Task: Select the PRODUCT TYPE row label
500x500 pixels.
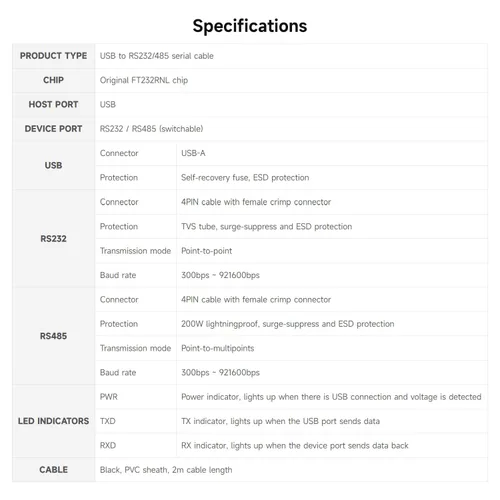Action: coord(53,56)
